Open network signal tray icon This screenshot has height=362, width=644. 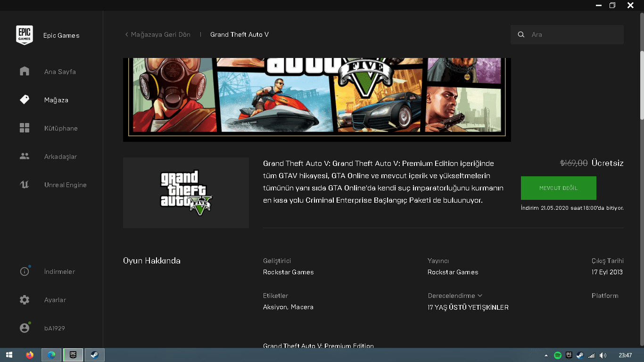pos(592,355)
